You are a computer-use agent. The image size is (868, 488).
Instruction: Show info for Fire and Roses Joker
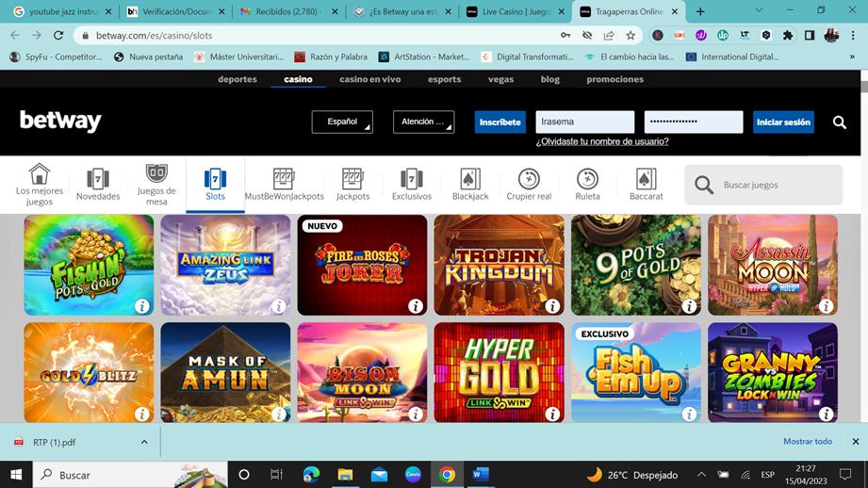tap(416, 306)
